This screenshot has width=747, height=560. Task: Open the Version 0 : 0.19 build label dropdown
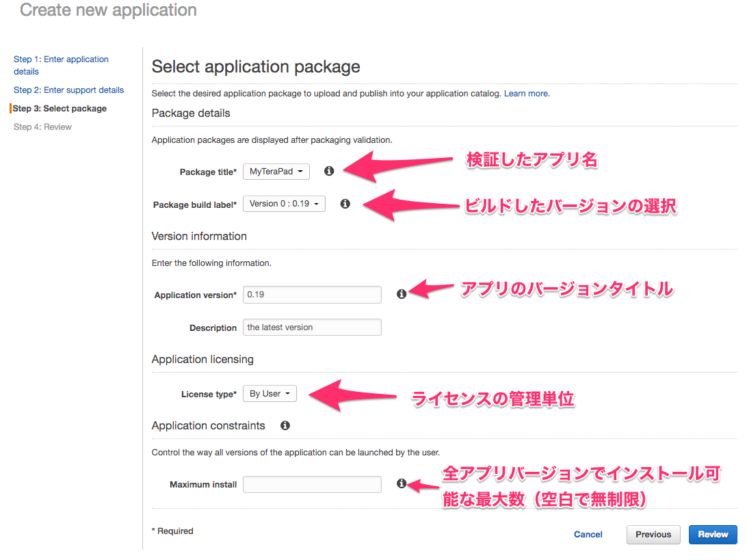coord(284,204)
